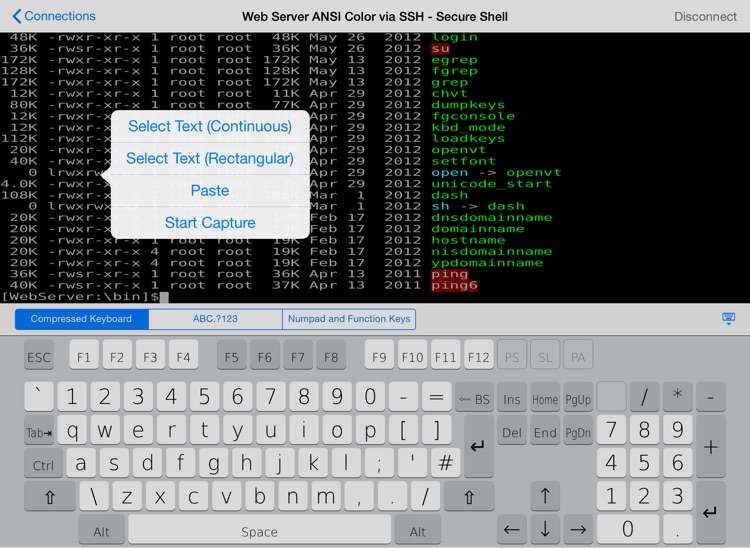The image size is (750, 548).
Task: Tap the letter q key
Action: (x=72, y=430)
